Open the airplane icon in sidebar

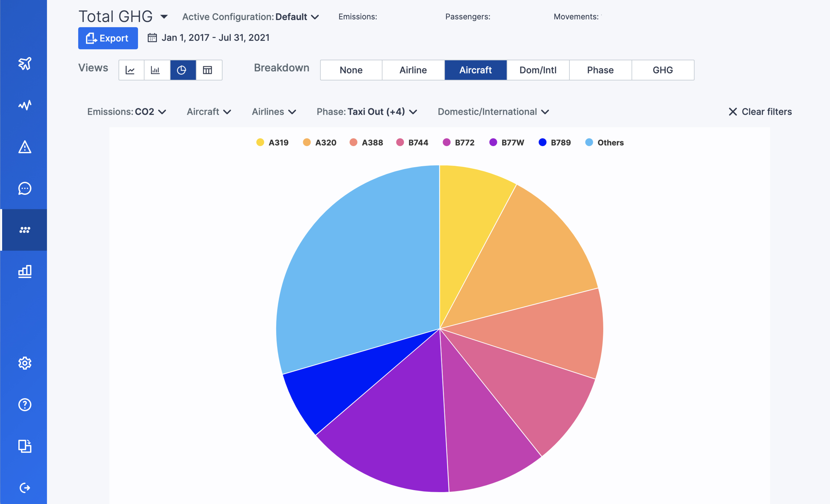click(x=25, y=63)
